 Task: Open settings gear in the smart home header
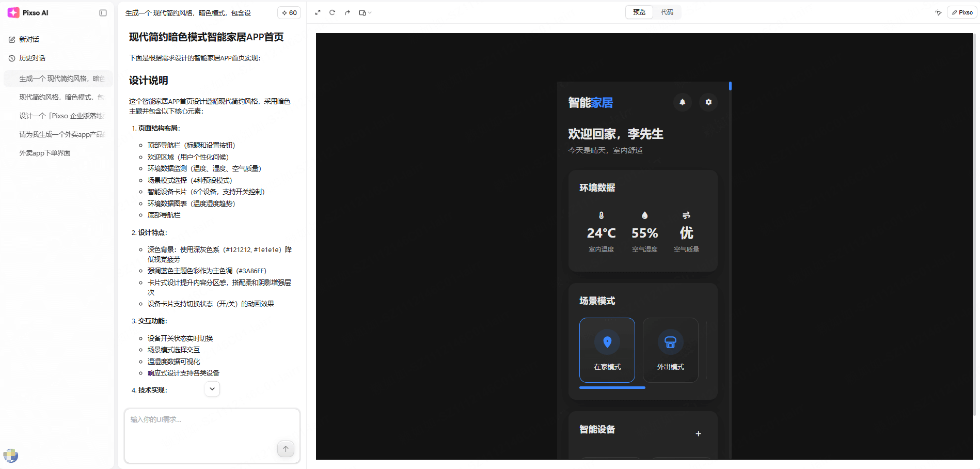[708, 102]
